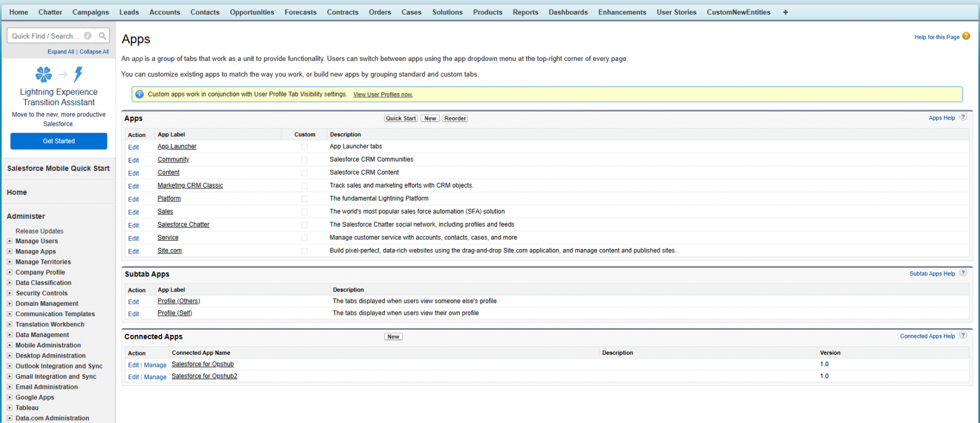
Task: Toggle the Custom checkbox for Site.com row
Action: click(305, 251)
